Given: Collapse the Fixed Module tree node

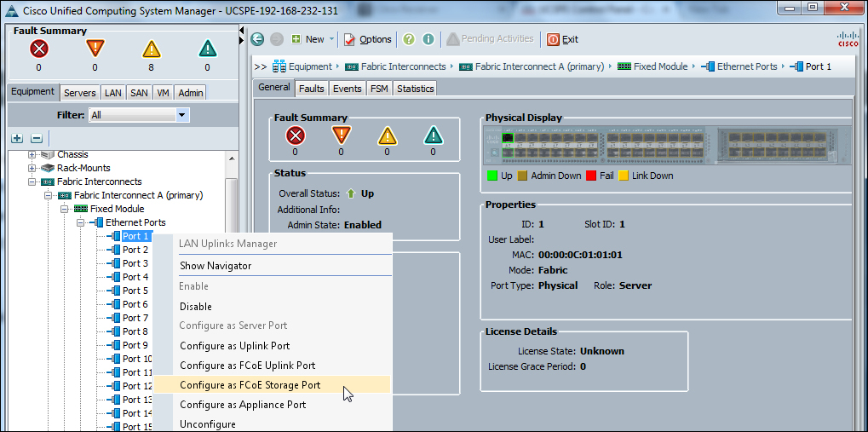Looking at the screenshot, I should [64, 209].
